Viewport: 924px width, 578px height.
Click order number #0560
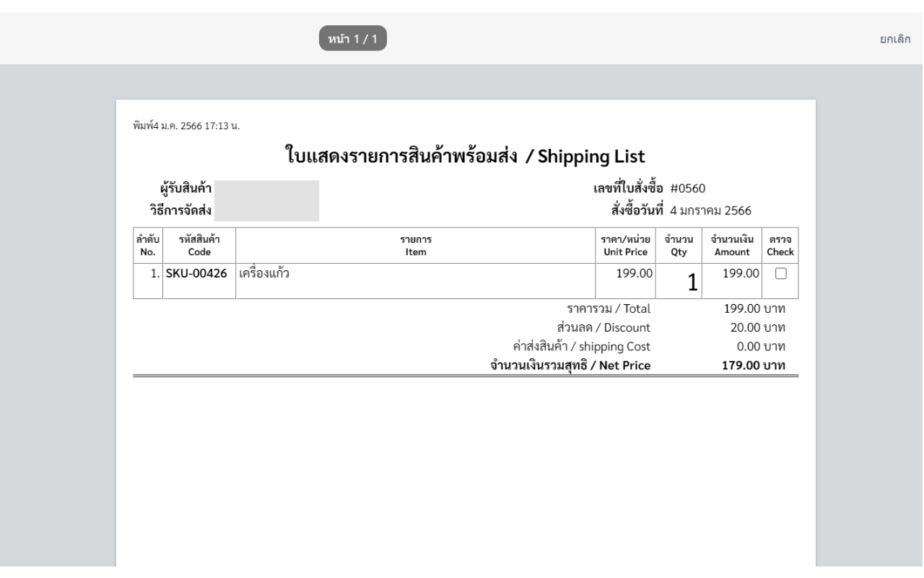click(688, 189)
